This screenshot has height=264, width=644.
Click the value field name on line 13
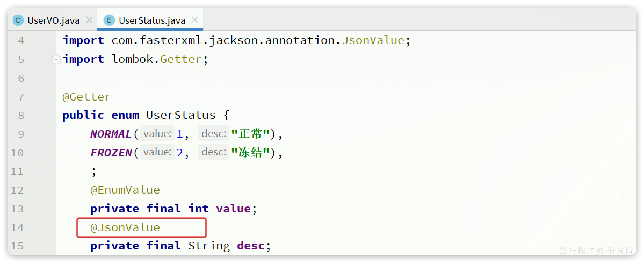click(x=233, y=209)
